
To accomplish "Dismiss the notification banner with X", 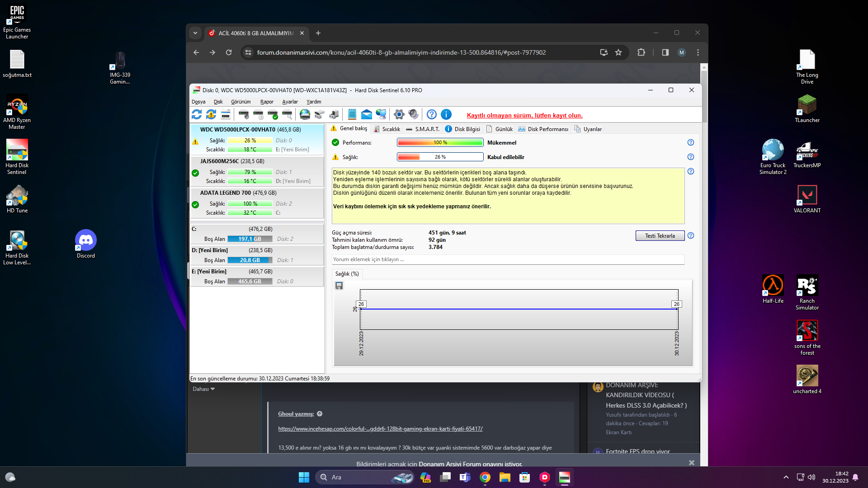I will (691, 463).
